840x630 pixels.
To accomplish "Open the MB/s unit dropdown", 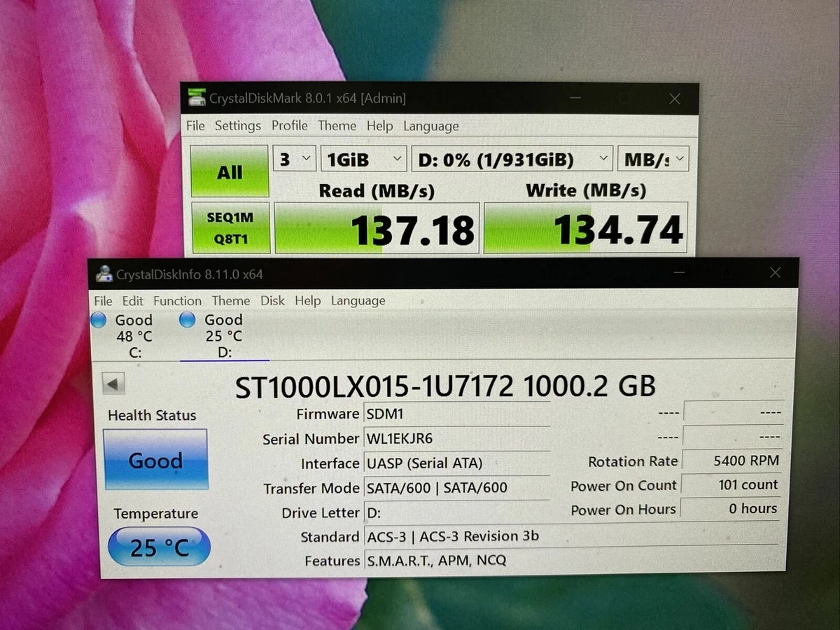I will [x=654, y=160].
